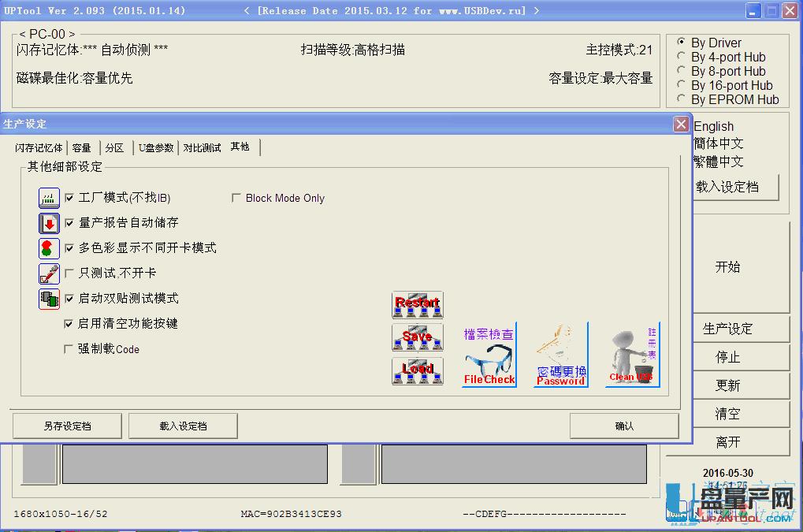Click the dual-chip test mode icon
This screenshot has height=532, width=803.
point(48,299)
